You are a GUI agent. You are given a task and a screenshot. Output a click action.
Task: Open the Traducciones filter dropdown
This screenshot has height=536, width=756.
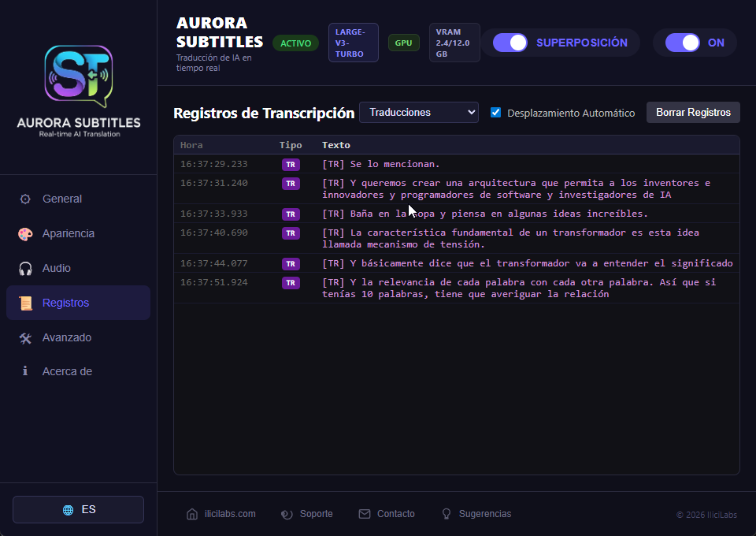(419, 113)
